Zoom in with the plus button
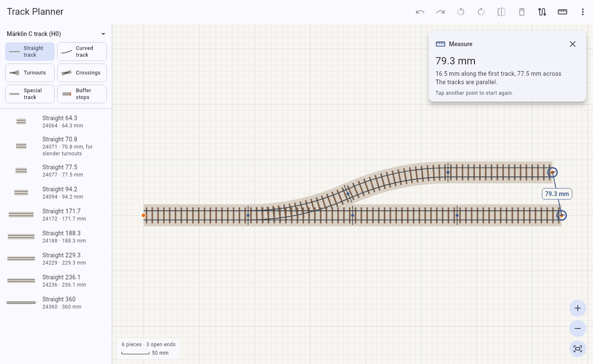The width and height of the screenshot is (593, 364). [578, 308]
